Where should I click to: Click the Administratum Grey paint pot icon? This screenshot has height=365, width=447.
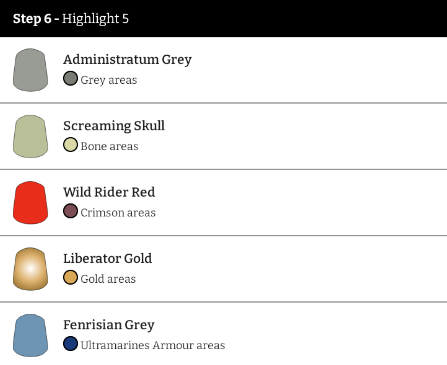point(30,70)
